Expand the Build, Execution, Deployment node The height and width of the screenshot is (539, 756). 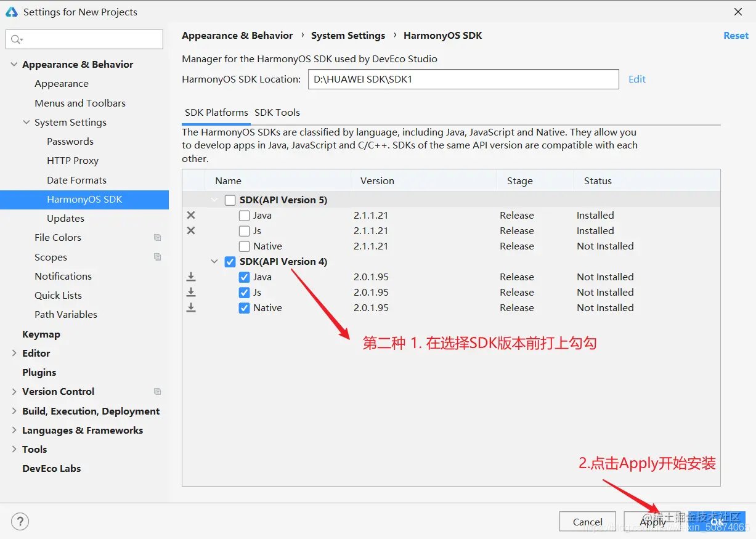click(x=14, y=411)
